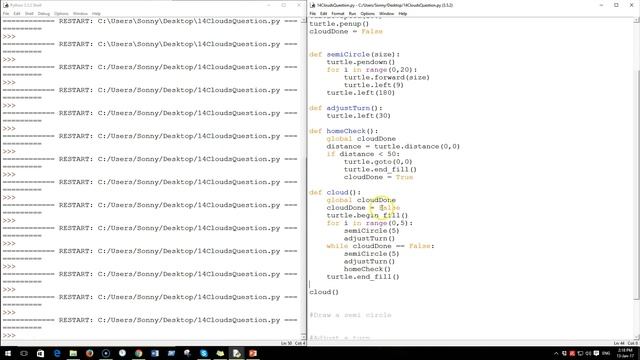Open Help menu in editor window
The width and height of the screenshot is (640, 360).
pos(403,13)
